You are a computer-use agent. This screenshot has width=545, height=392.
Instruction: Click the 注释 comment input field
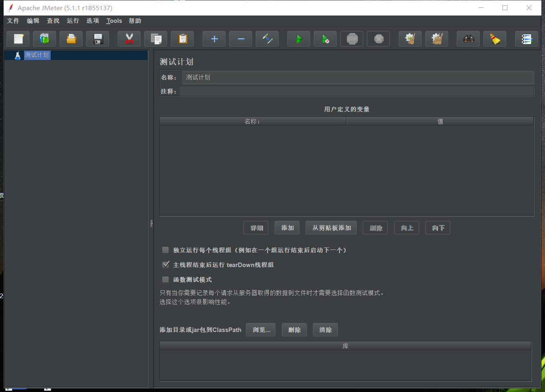pyautogui.click(x=358, y=91)
